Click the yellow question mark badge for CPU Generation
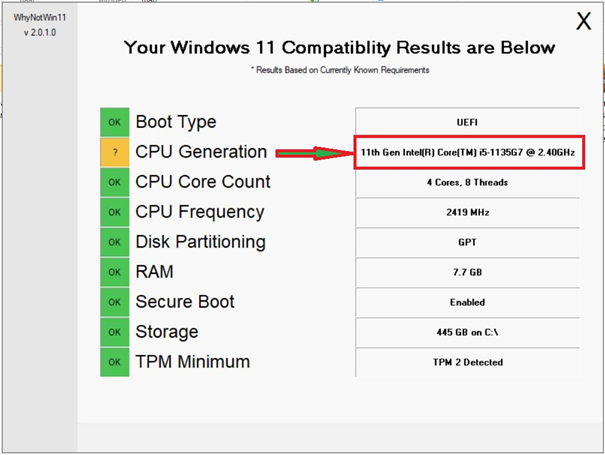 115,152
